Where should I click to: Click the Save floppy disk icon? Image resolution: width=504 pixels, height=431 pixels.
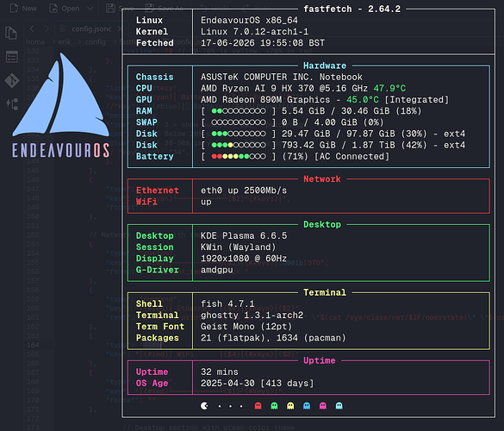(x=110, y=8)
